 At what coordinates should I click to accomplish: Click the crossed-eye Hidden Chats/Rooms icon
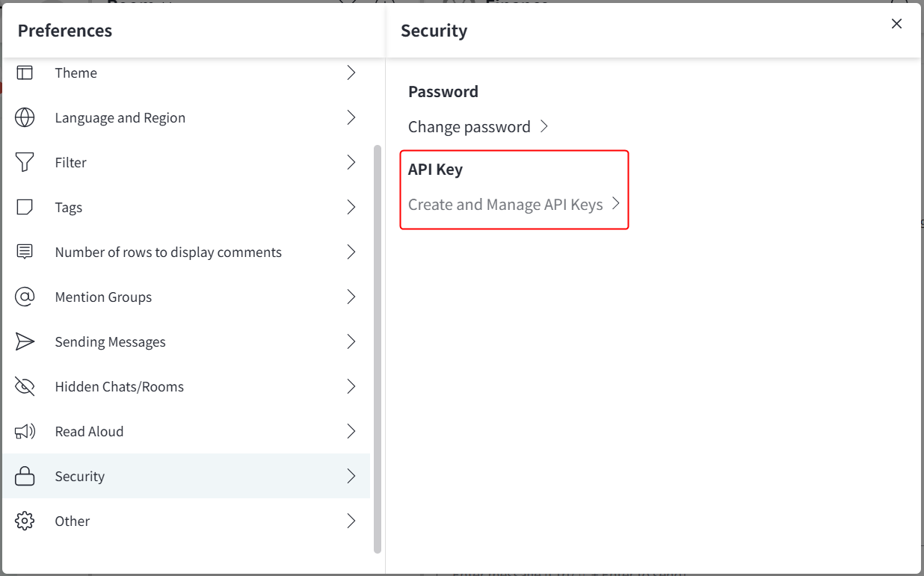pyautogui.click(x=25, y=386)
